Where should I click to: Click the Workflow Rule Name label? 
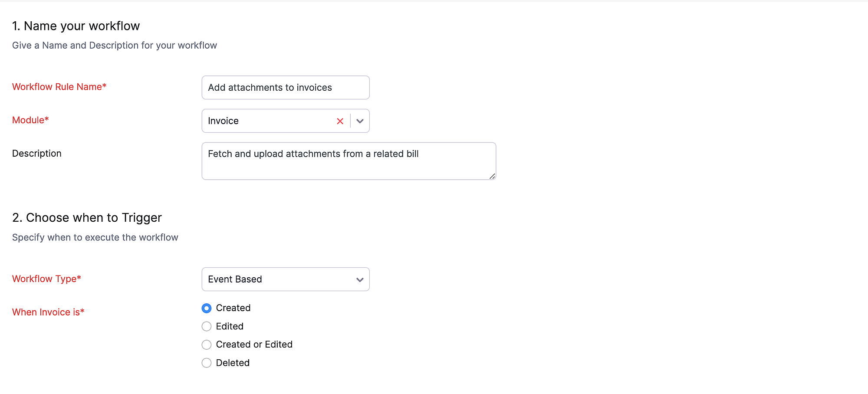59,87
